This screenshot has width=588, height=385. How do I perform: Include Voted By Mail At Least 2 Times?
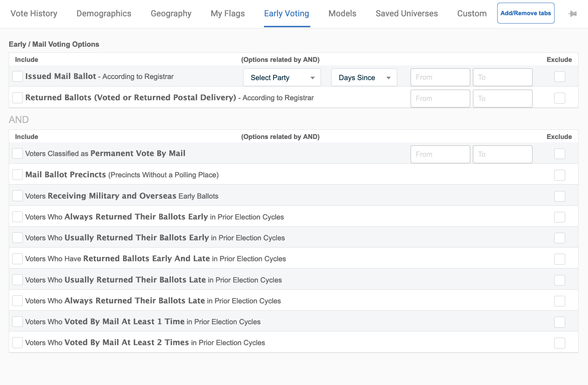[17, 342]
